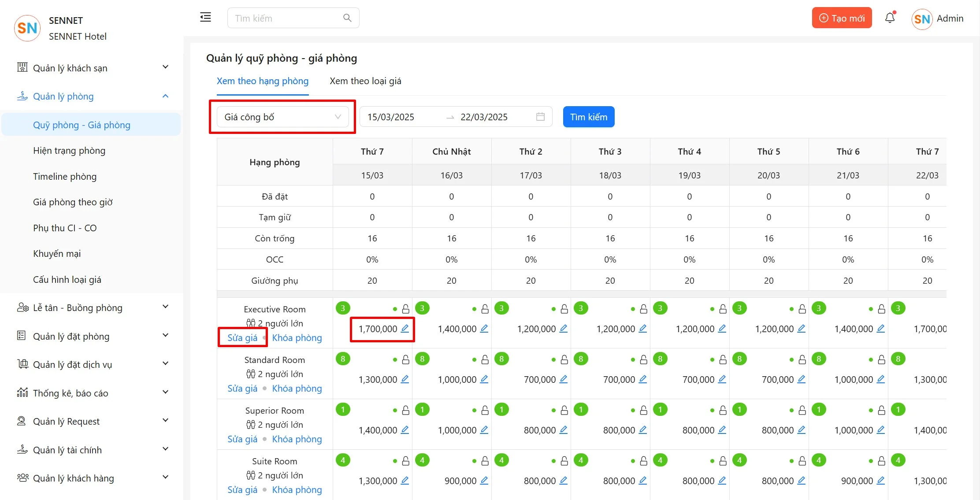Toggle lock on Standard Room 16/03
980x500 pixels.
(x=485, y=360)
